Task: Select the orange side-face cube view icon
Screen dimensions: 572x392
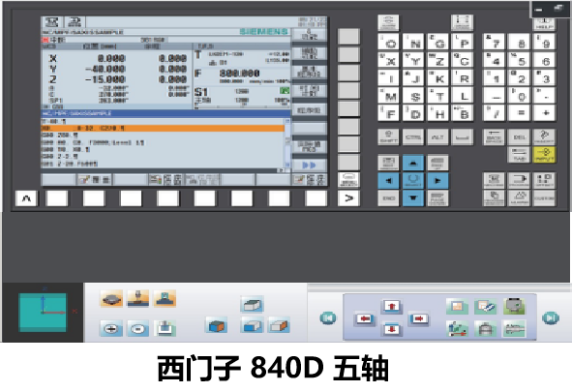Action: tap(279, 325)
